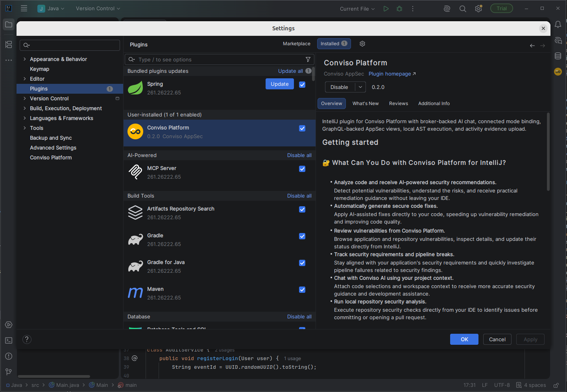Open the Additional Info tab
567x392 pixels.
(x=434, y=104)
